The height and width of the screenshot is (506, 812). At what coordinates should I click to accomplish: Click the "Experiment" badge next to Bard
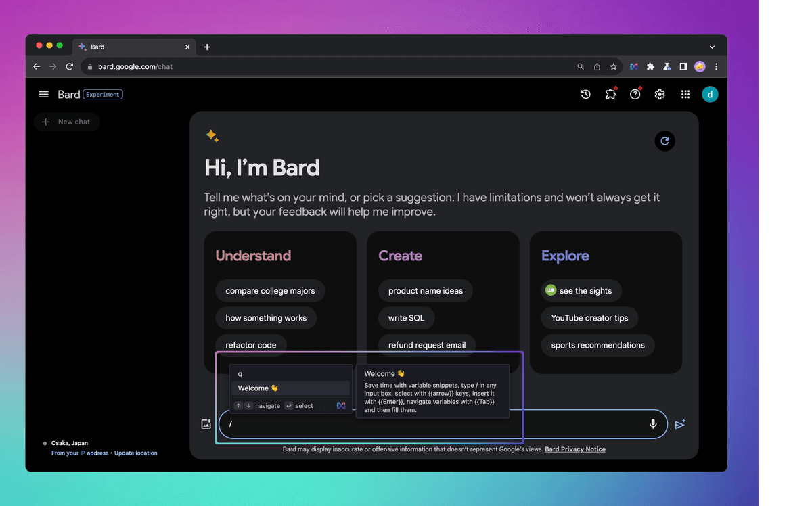103,95
